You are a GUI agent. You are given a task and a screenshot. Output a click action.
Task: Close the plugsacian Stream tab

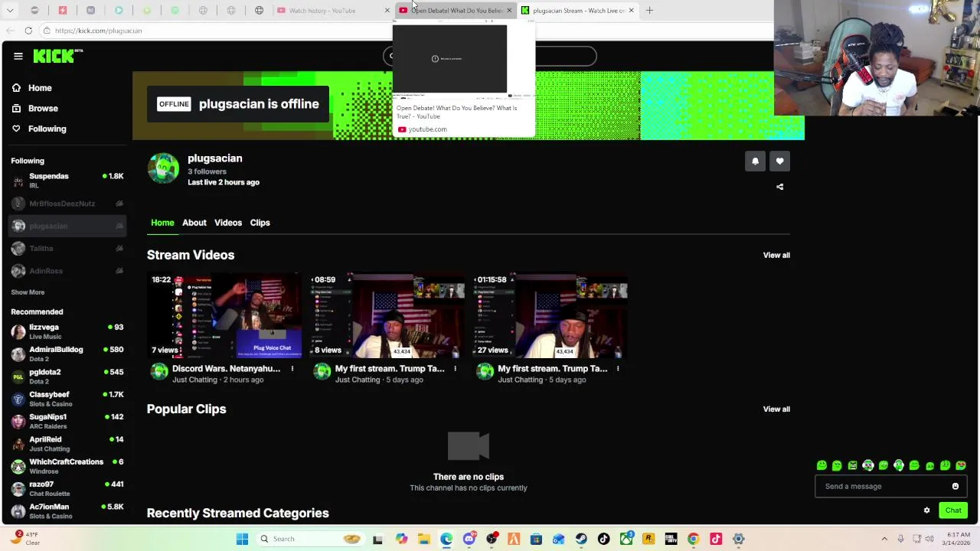631,11
